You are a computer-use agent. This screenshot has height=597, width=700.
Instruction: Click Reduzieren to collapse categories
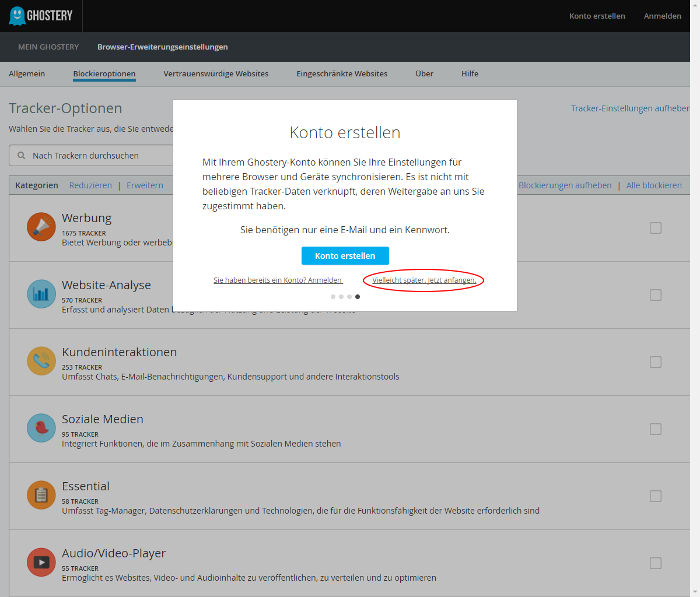click(90, 185)
